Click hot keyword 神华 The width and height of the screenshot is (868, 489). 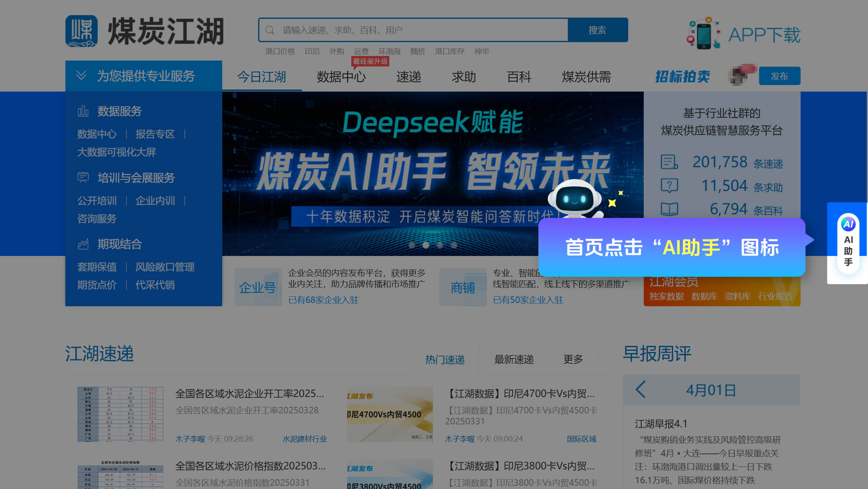[482, 51]
